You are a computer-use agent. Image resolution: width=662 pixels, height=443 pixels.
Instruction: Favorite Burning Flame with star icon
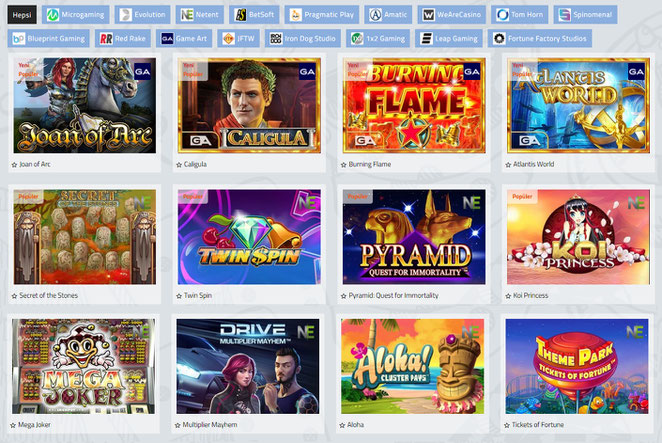pyautogui.click(x=344, y=165)
